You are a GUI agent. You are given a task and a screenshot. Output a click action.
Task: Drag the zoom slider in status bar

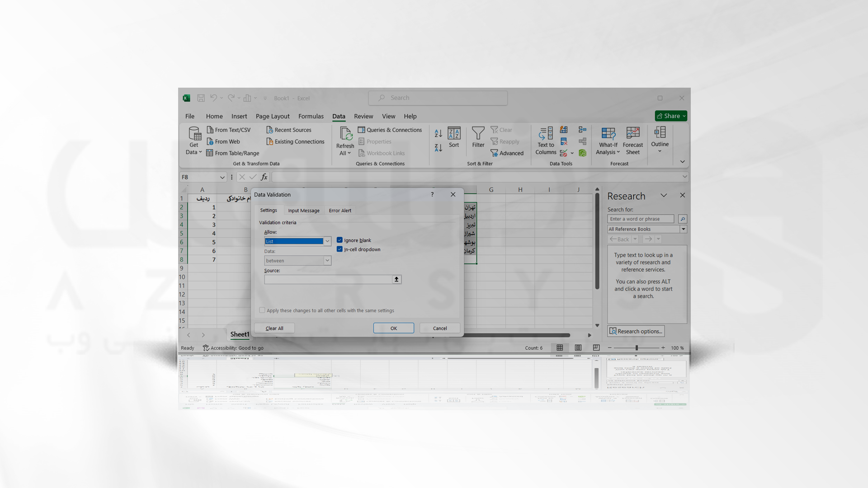[636, 347]
